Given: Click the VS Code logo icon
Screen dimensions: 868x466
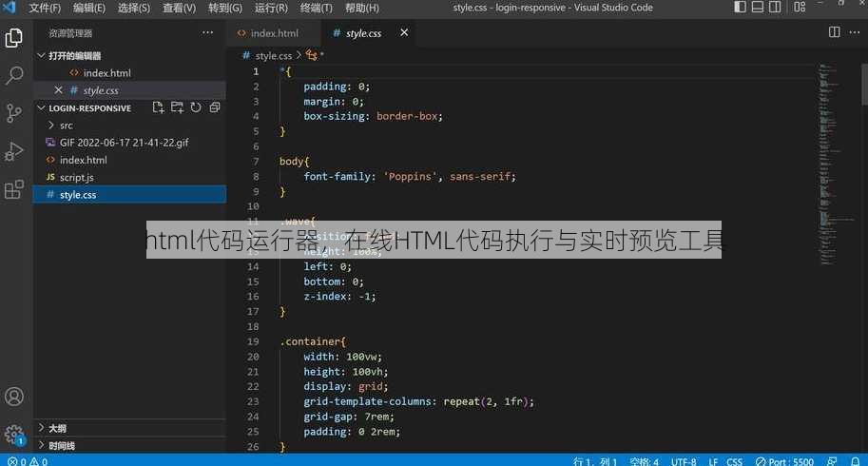Looking at the screenshot, I should 9,8.
